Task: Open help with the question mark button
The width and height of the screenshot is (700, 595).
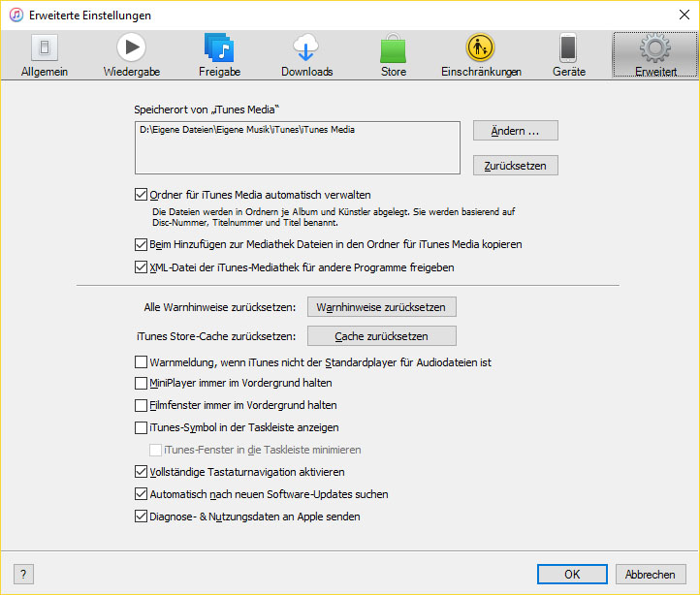Action: click(x=23, y=574)
